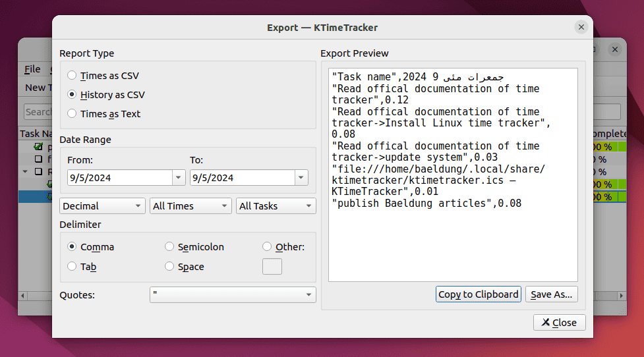
Task: Close the background KTimeTracker main window
Action: [x=615, y=49]
